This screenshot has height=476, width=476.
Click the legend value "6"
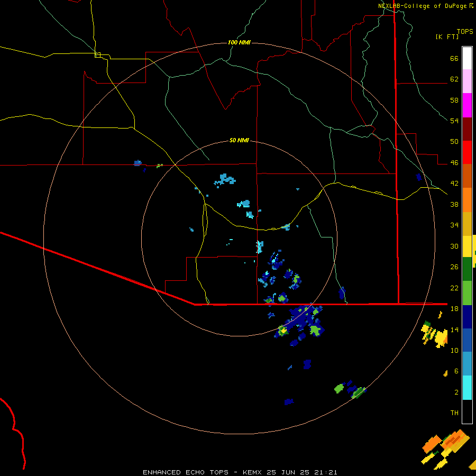tap(456, 371)
